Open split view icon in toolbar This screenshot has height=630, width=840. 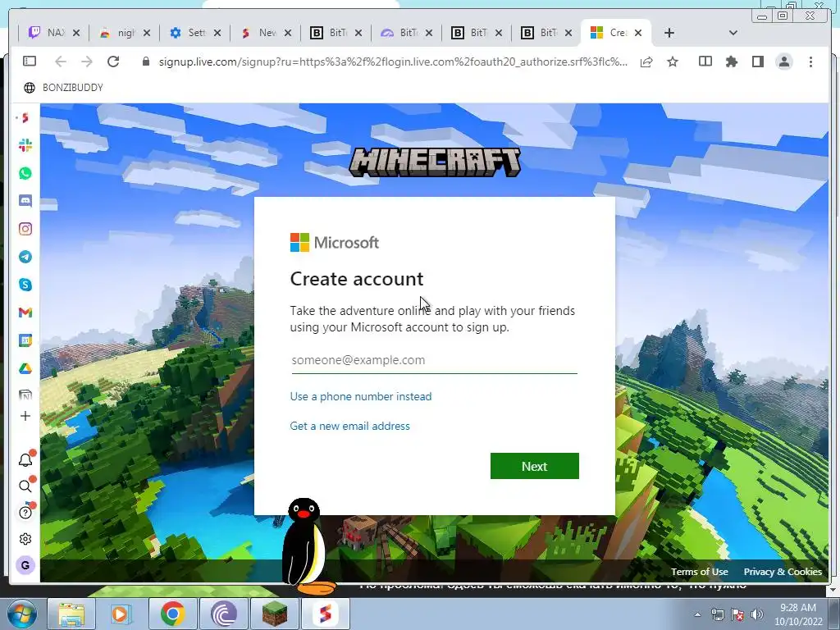(705, 62)
